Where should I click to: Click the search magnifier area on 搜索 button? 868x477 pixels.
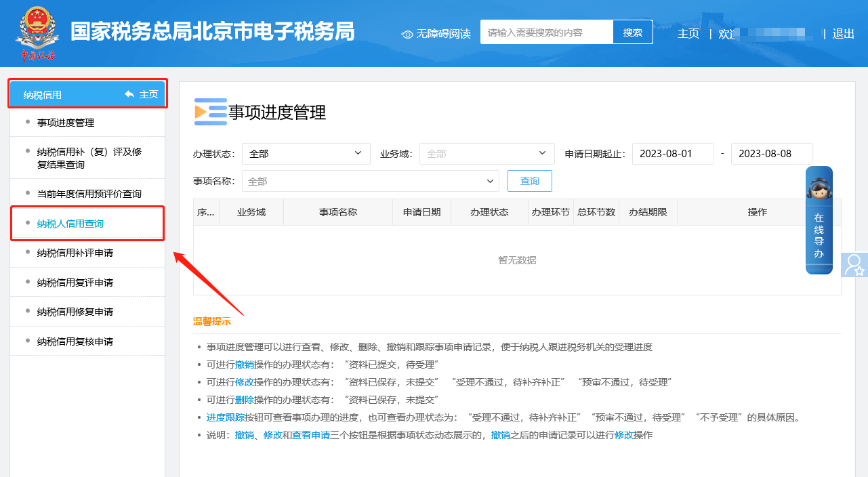[x=632, y=31]
